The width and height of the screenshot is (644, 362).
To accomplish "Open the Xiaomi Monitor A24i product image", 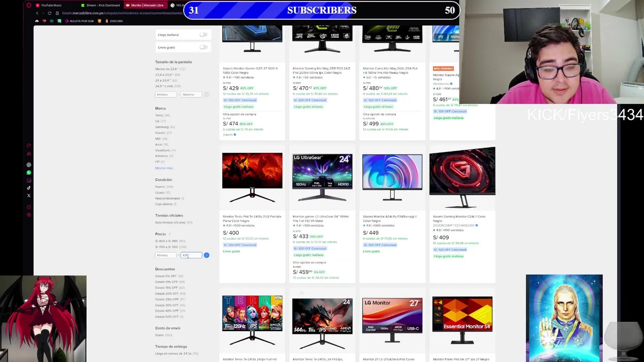I will click(392, 177).
